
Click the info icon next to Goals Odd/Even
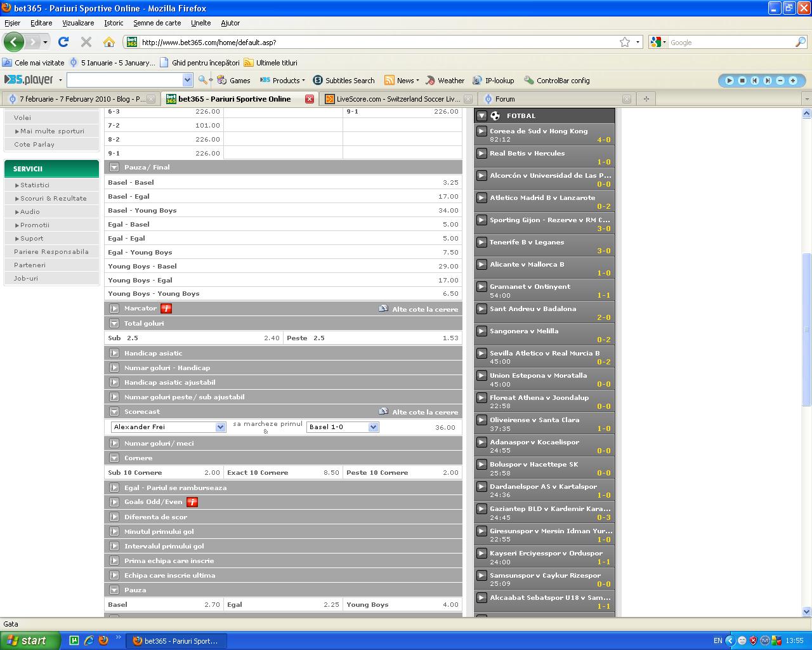coord(192,502)
